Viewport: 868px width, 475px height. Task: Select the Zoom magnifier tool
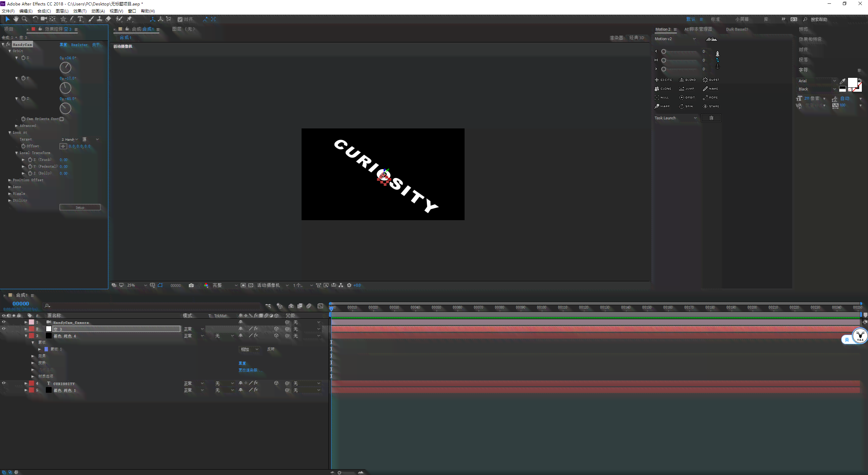[24, 19]
